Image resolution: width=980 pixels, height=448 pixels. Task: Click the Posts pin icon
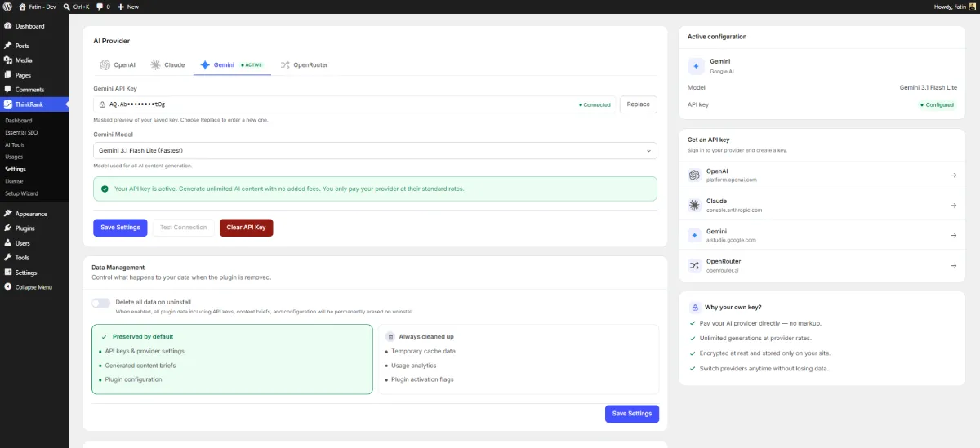click(8, 46)
